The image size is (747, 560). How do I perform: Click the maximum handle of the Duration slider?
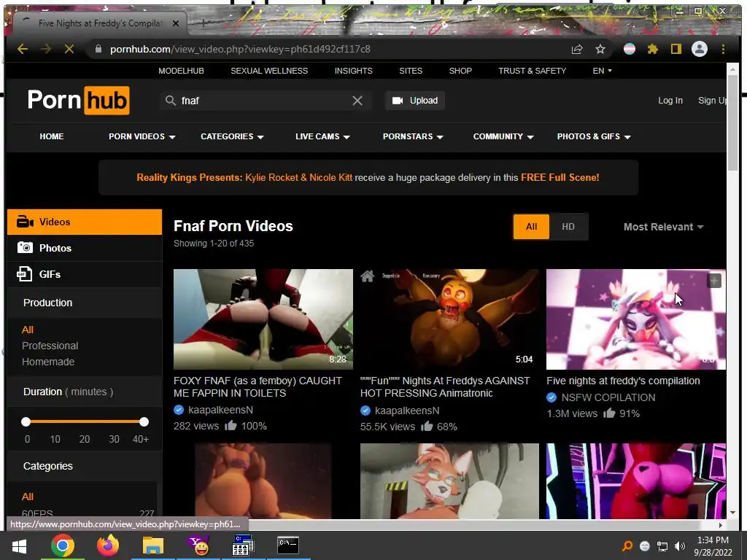(144, 422)
